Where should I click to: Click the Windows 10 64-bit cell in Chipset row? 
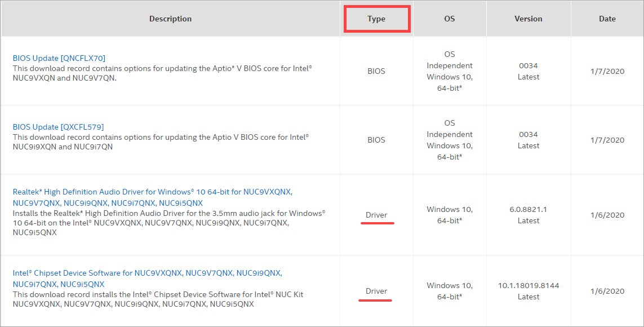tap(450, 291)
